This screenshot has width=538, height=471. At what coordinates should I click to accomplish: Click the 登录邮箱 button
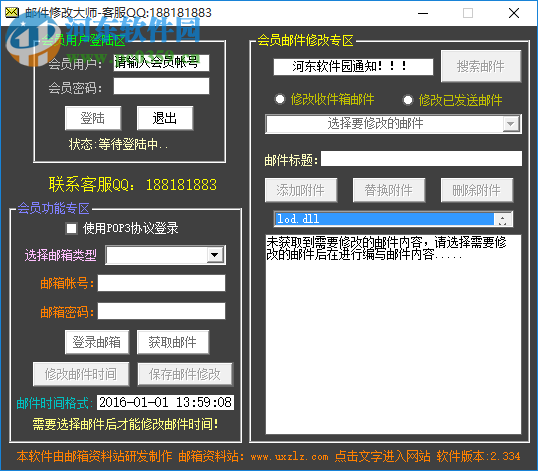tap(97, 342)
